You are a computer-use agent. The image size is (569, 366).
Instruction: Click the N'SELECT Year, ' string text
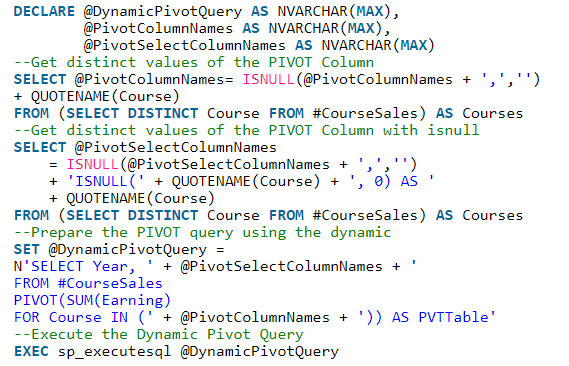[83, 267]
